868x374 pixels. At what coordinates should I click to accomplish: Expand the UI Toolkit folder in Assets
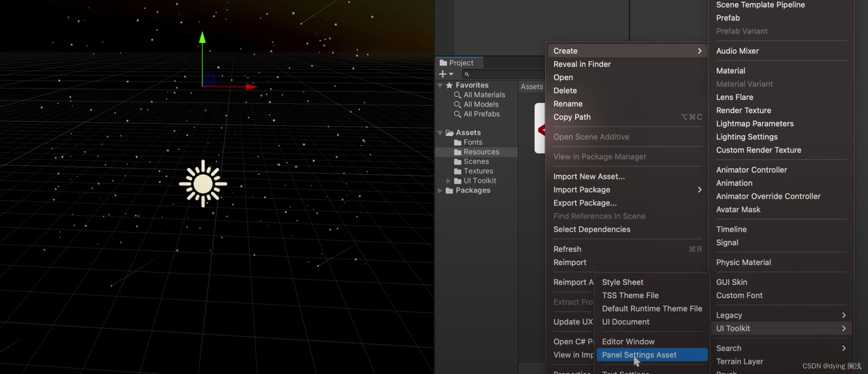click(448, 181)
